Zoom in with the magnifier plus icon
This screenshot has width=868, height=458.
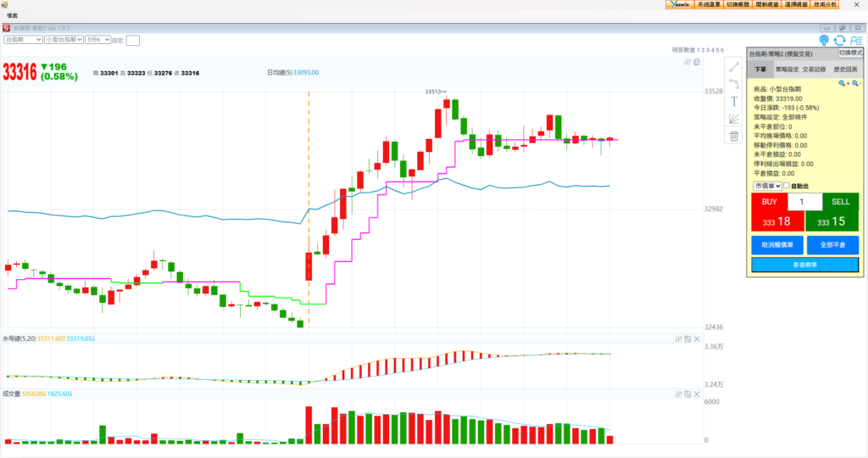pos(843,83)
